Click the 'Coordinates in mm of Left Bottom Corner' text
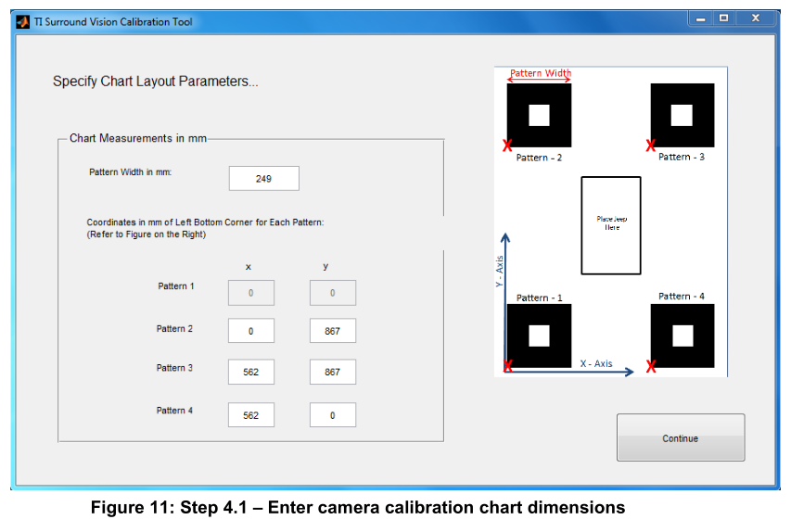Viewport: 791px width, 532px height. [205, 222]
